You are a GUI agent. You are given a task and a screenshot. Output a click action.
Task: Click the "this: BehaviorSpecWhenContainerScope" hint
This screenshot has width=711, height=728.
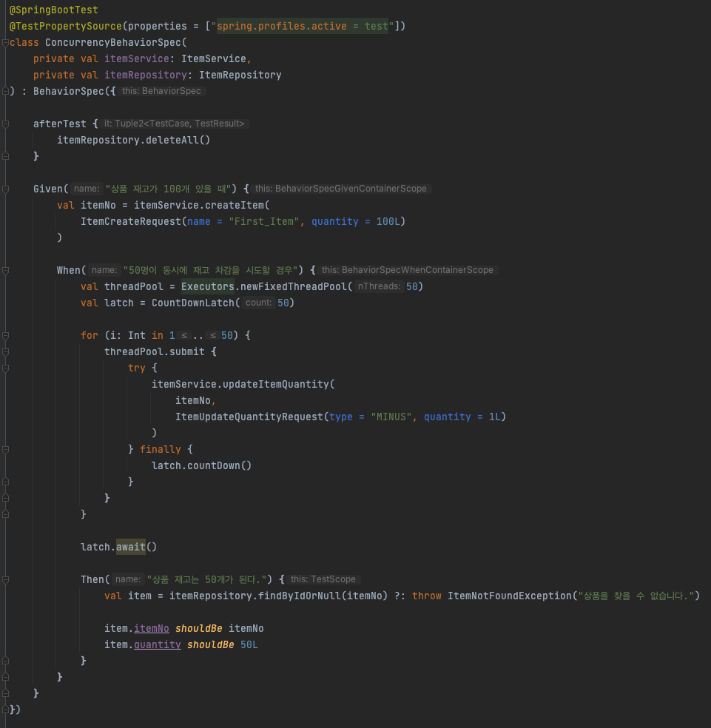pyautogui.click(x=407, y=270)
